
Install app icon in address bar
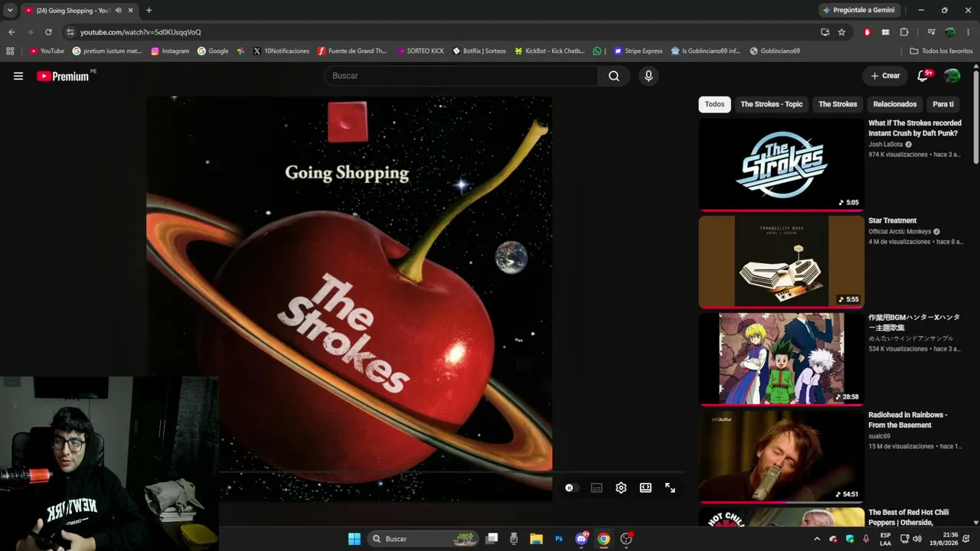[x=825, y=32]
